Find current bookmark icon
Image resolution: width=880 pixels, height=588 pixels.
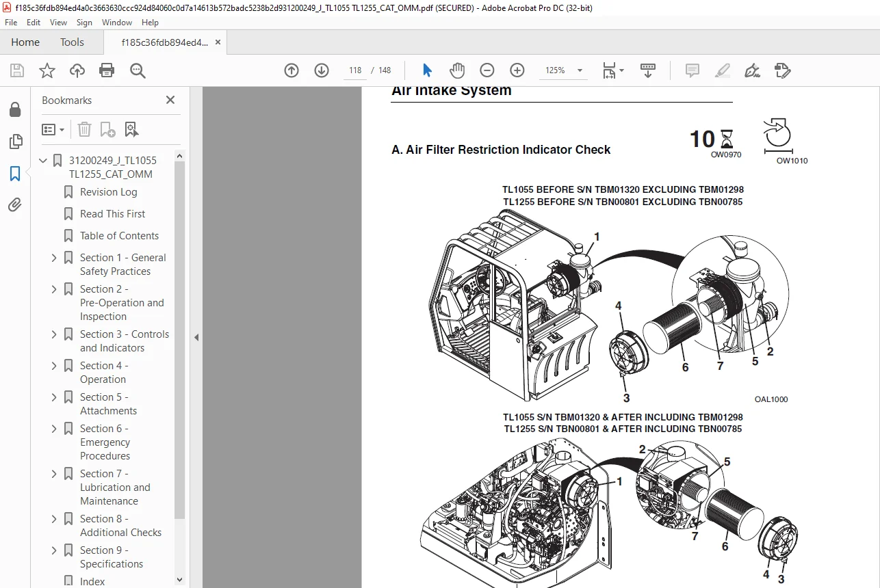click(x=131, y=129)
